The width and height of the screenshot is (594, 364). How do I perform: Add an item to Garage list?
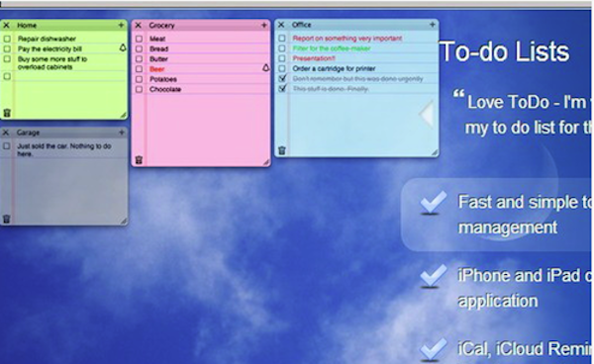click(122, 133)
